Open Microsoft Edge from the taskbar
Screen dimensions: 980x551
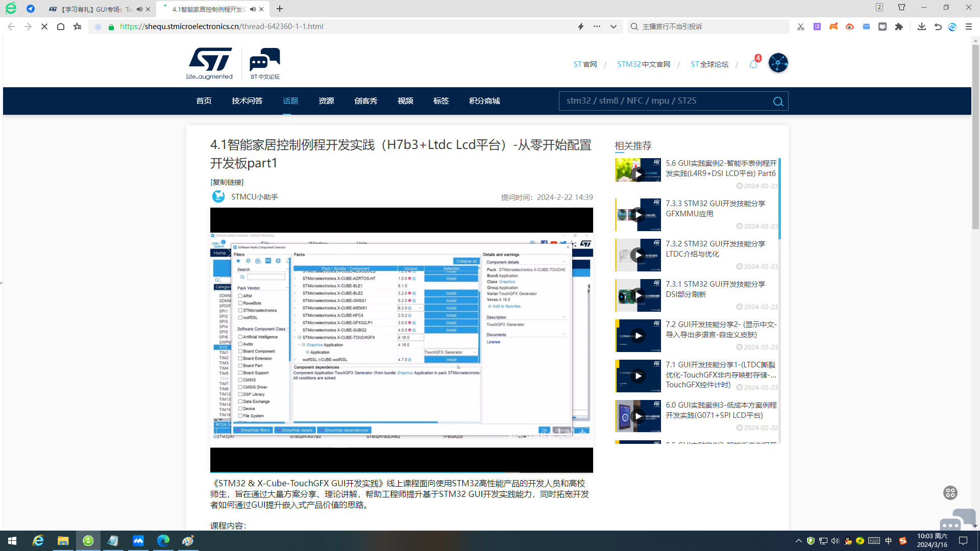pos(163,541)
